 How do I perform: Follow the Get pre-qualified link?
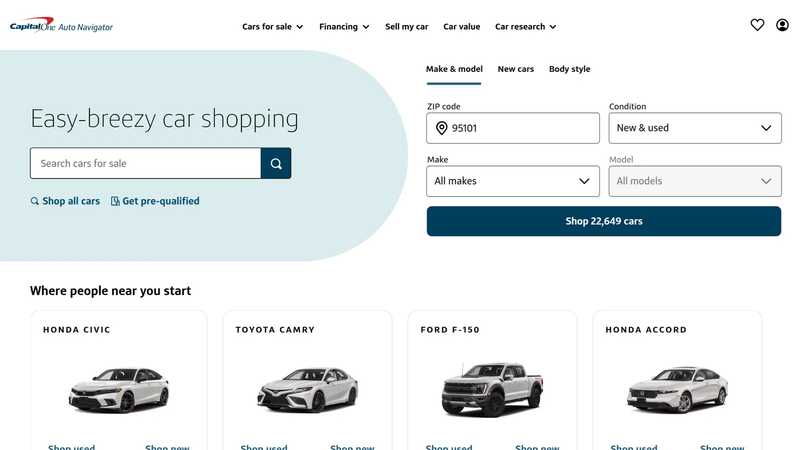point(161,201)
